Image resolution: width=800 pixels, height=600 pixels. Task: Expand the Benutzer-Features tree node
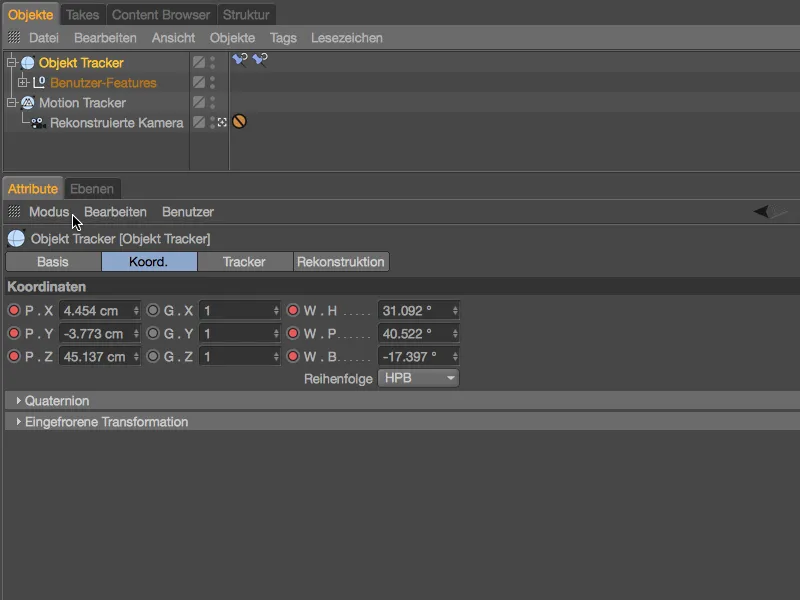click(22, 82)
